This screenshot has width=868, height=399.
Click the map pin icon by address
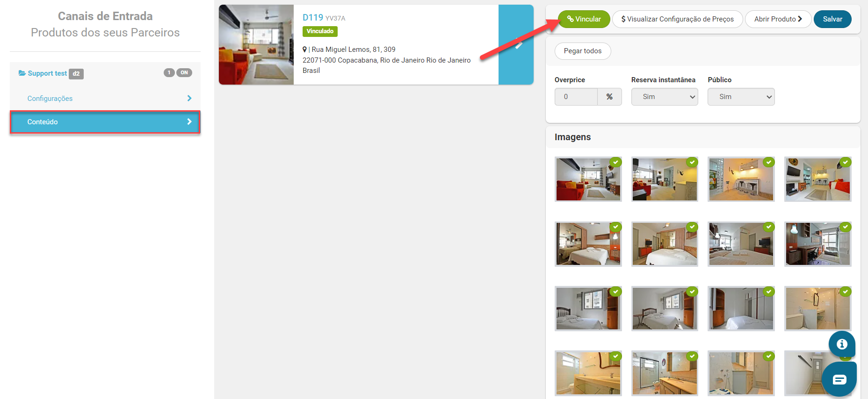pyautogui.click(x=304, y=50)
